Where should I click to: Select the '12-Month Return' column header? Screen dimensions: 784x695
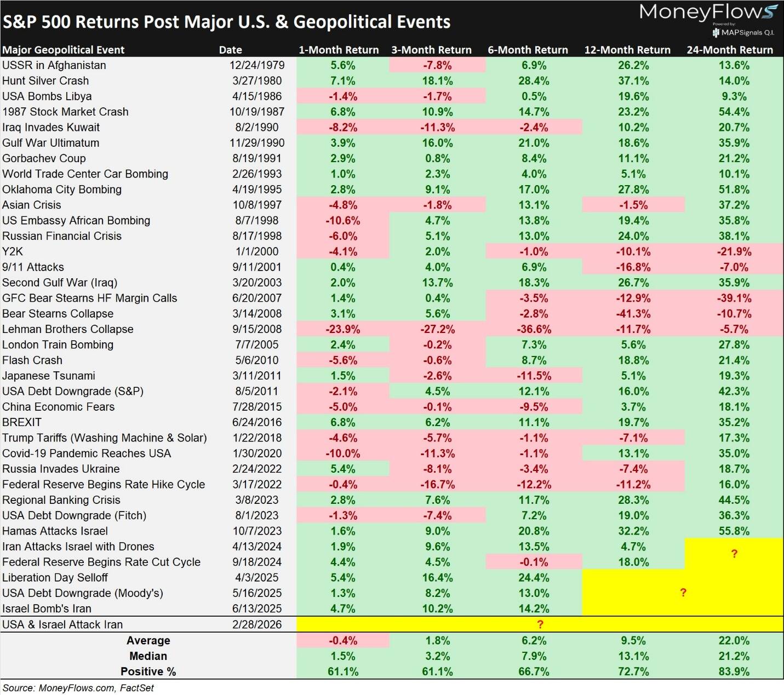[x=627, y=50]
